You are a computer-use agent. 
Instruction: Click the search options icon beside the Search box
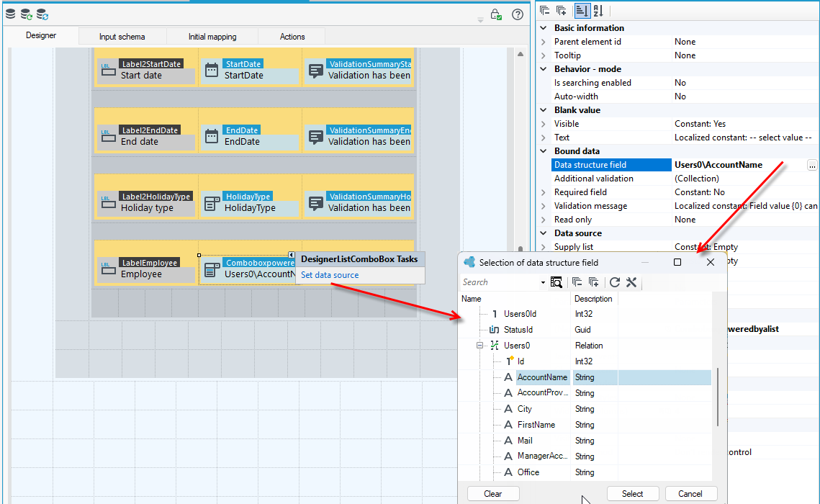(x=557, y=282)
